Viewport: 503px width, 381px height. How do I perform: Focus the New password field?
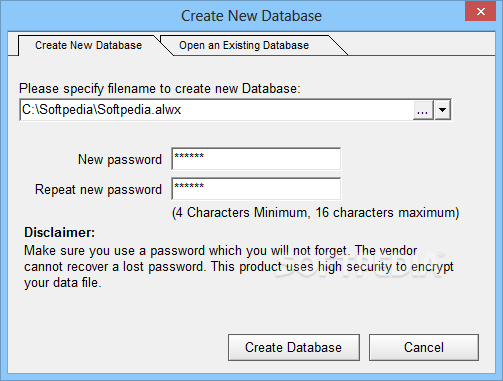(256, 159)
